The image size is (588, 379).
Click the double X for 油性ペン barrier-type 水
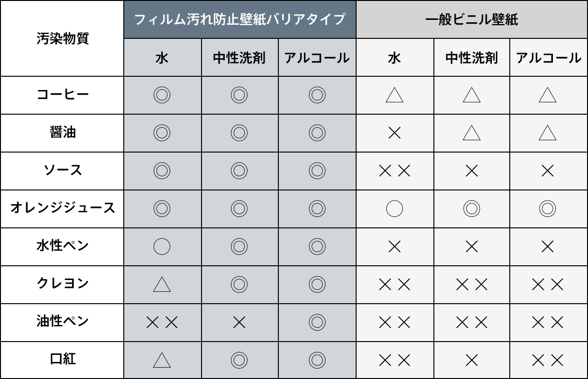coord(162,322)
